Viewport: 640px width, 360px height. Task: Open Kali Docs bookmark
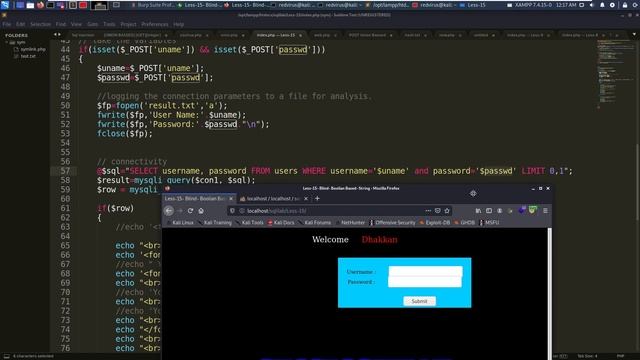[x=281, y=222]
